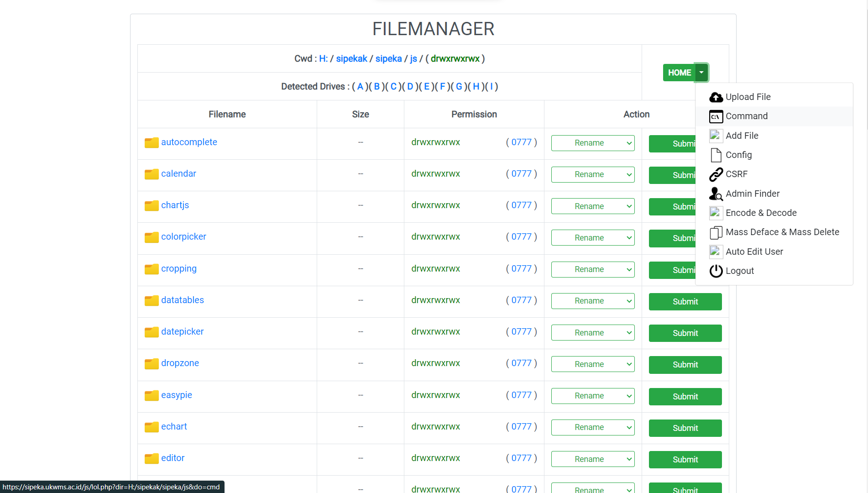Viewport: 868px width, 493px height.
Task: Click the Auto Edit User icon
Action: (x=716, y=252)
